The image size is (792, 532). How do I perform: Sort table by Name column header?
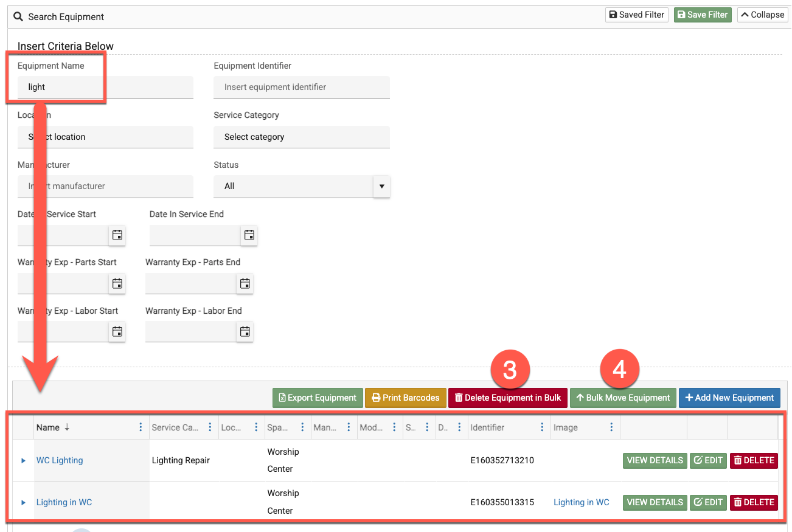click(x=48, y=427)
